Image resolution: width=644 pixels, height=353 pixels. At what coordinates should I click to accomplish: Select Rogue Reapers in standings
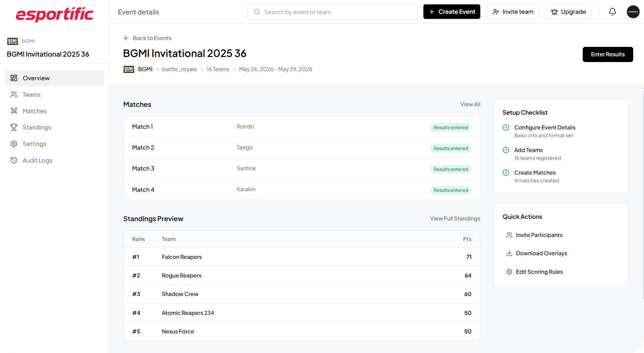pos(302,275)
